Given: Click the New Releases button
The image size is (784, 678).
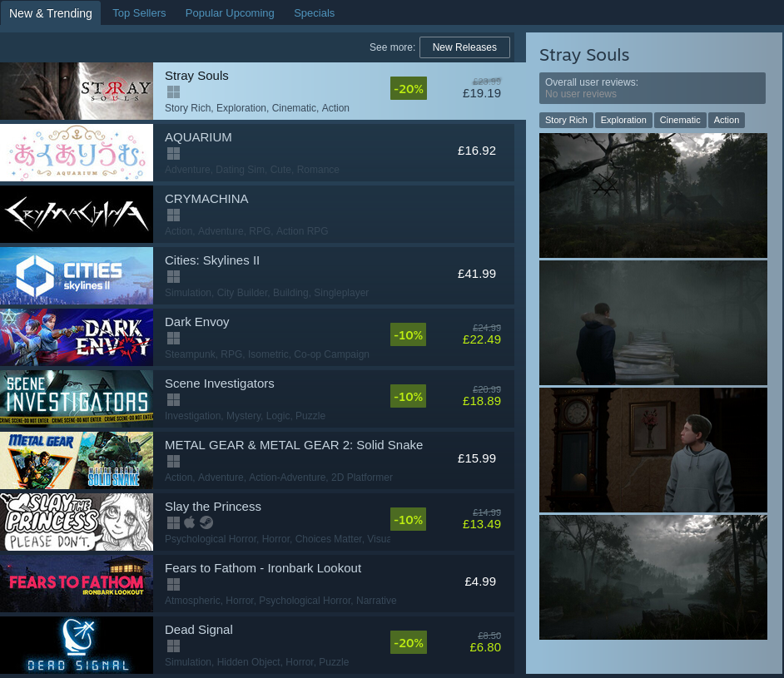Looking at the screenshot, I should pos(464,47).
